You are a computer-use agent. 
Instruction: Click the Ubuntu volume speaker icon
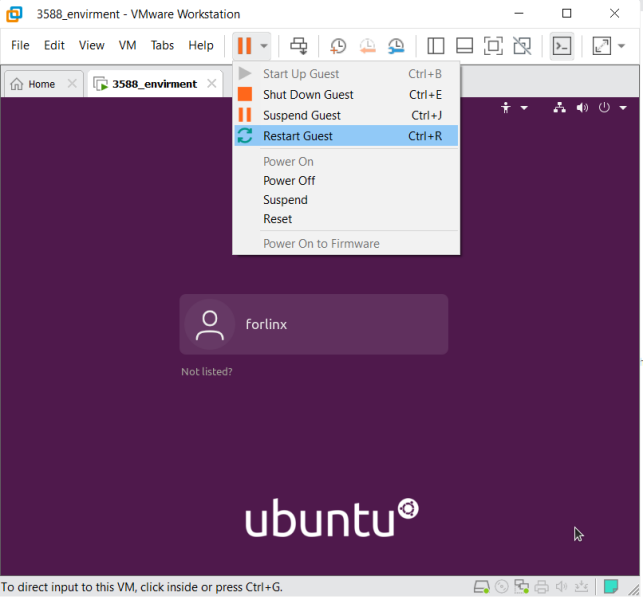(582, 108)
